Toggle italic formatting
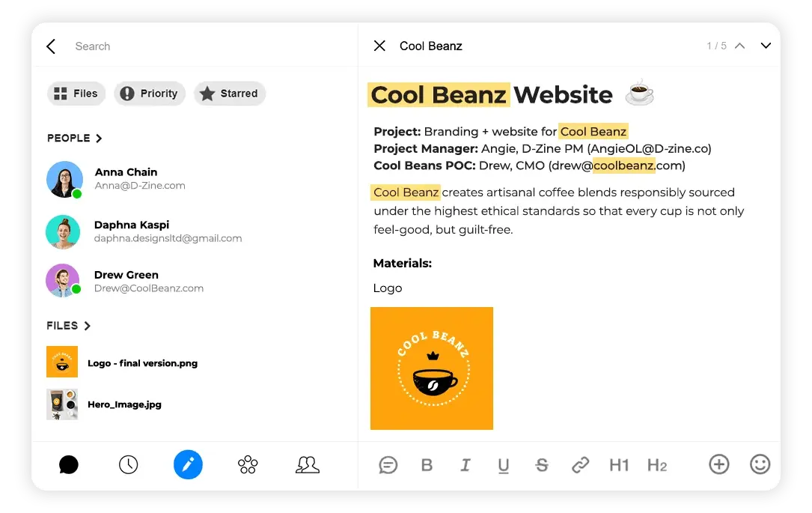Screen dimensions: 812x513 465,465
